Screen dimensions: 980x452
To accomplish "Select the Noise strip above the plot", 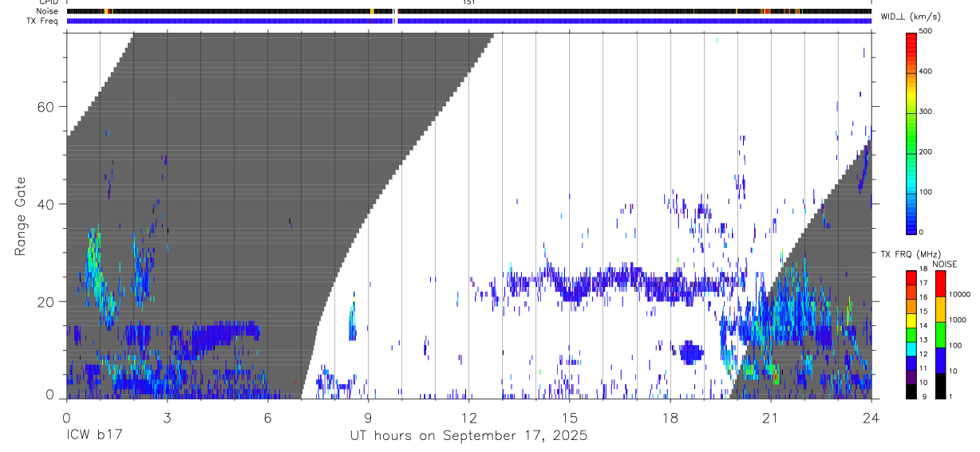I will (x=469, y=11).
